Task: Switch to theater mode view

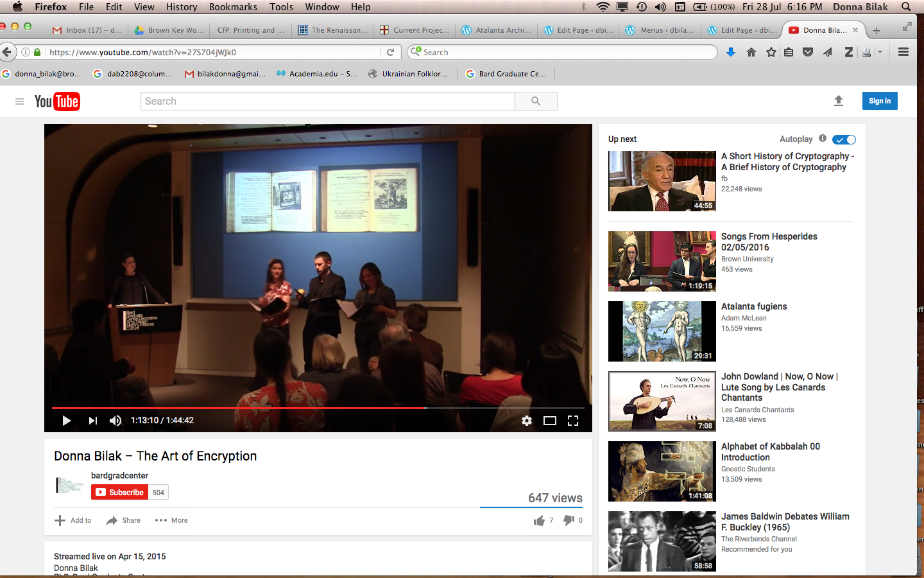Action: coord(550,421)
